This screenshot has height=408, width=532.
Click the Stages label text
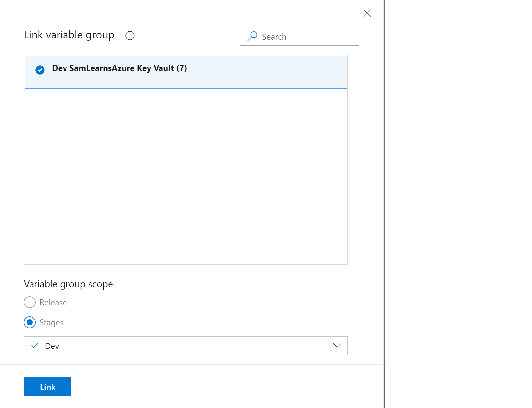[x=51, y=322]
